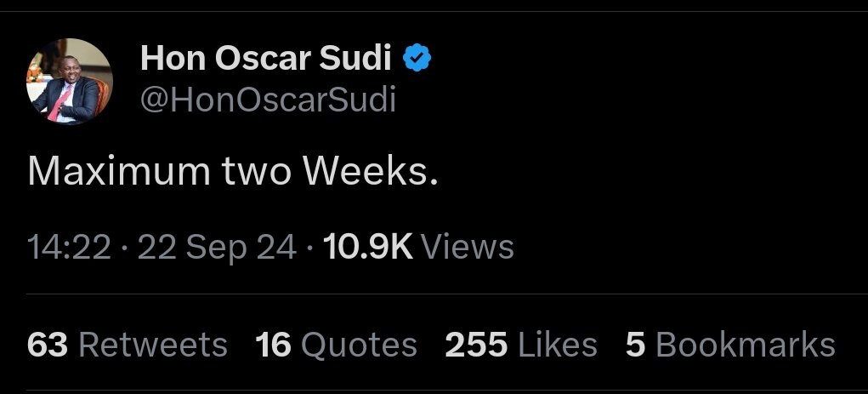Click the date 22 Sep 24

click(217, 248)
